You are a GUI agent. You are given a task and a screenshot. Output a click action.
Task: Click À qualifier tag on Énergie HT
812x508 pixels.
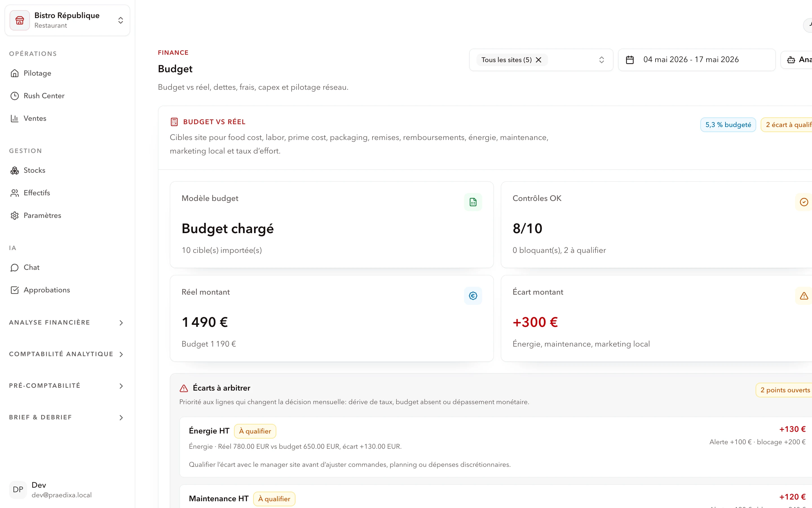tap(255, 432)
